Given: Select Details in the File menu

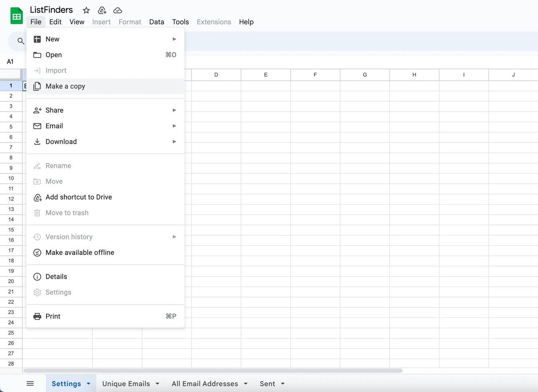Looking at the screenshot, I should point(105,277).
